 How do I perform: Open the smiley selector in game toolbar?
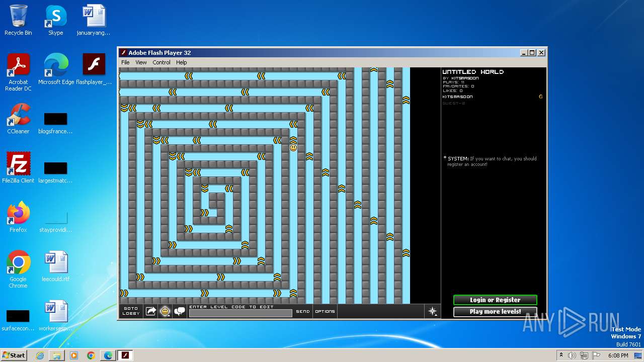pyautogui.click(x=165, y=311)
